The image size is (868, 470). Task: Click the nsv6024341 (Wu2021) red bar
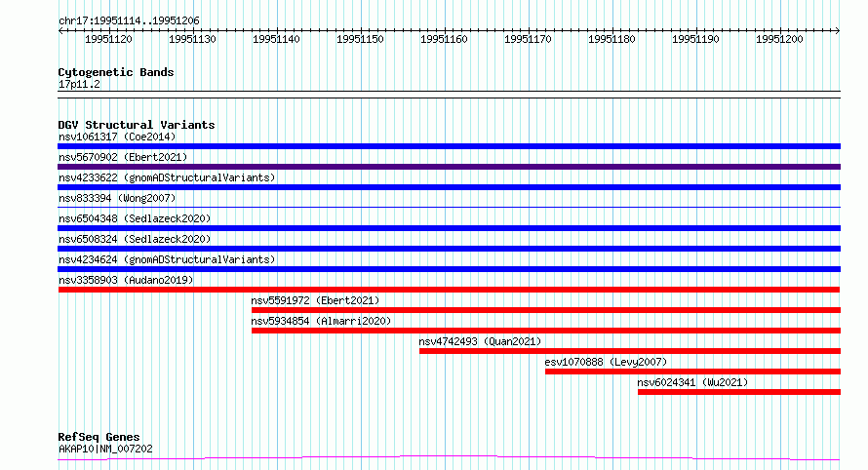point(739,392)
